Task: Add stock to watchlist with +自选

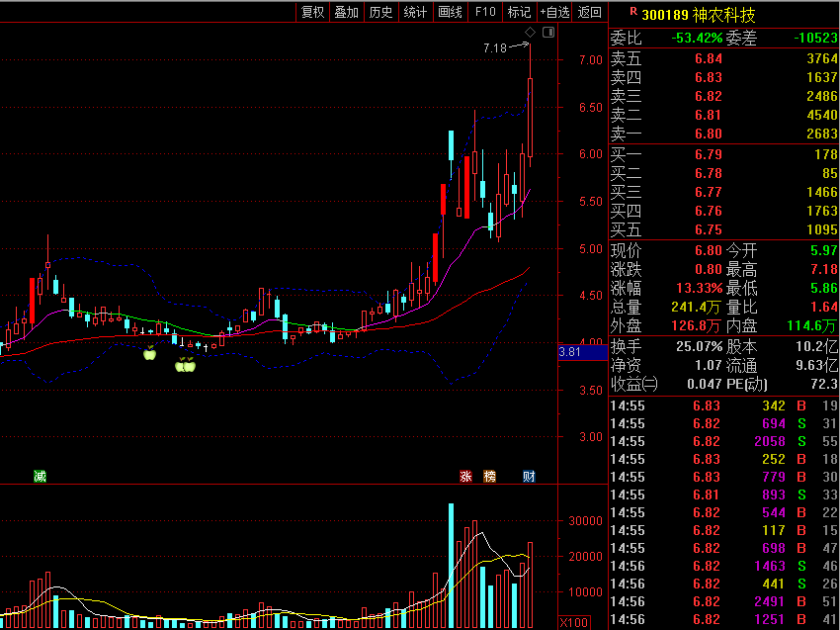Action: click(x=554, y=12)
